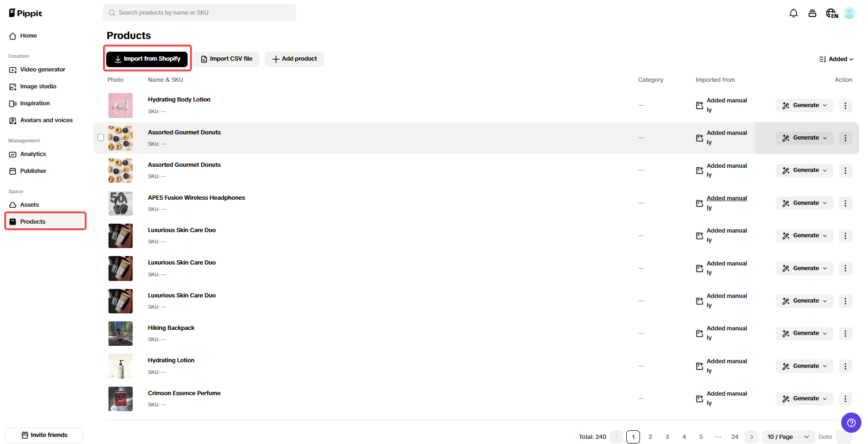Open the Publisher section
The height and width of the screenshot is (444, 868).
32,171
